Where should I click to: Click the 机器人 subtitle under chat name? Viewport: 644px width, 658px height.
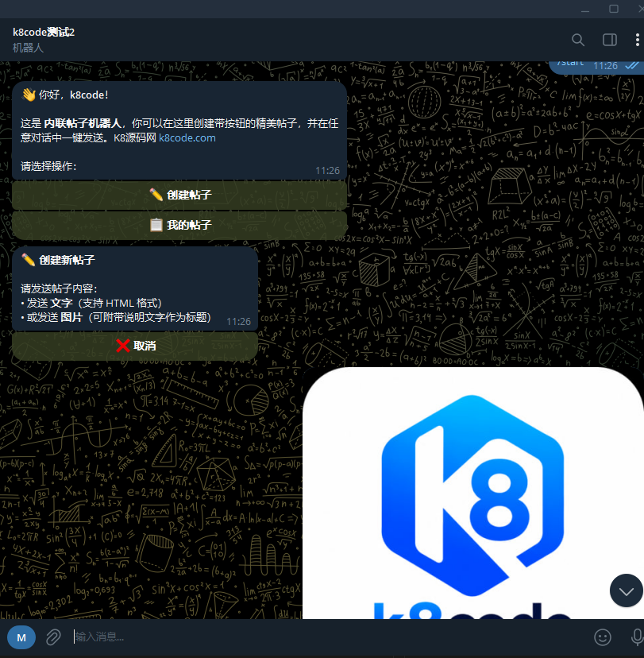(28, 48)
